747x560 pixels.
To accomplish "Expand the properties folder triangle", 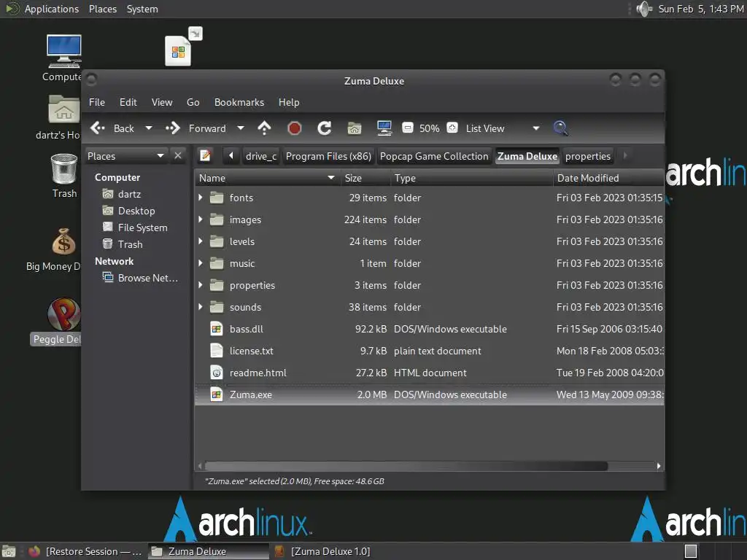I will [x=201, y=285].
